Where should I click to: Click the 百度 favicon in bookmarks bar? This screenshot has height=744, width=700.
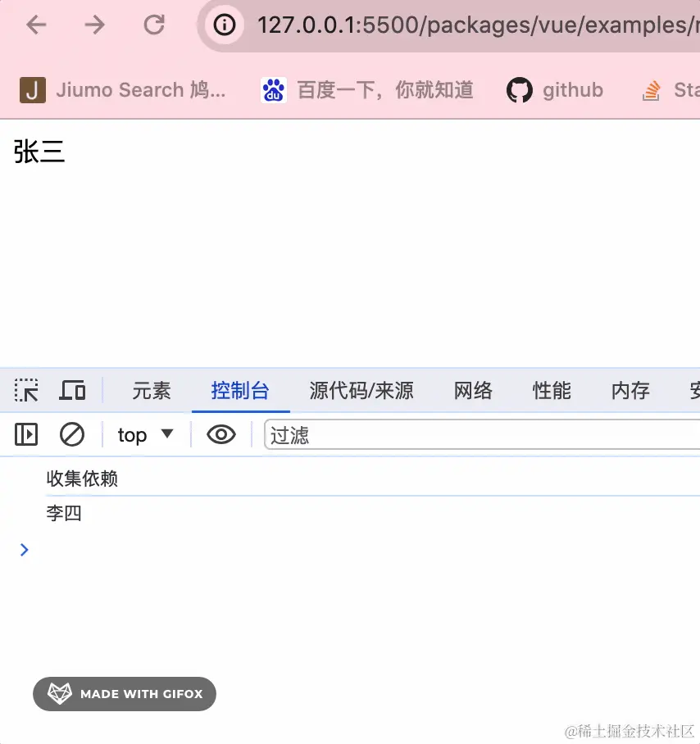pos(273,90)
